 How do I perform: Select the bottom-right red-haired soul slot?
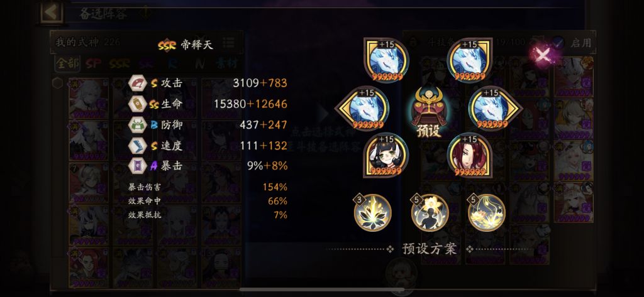click(x=469, y=156)
